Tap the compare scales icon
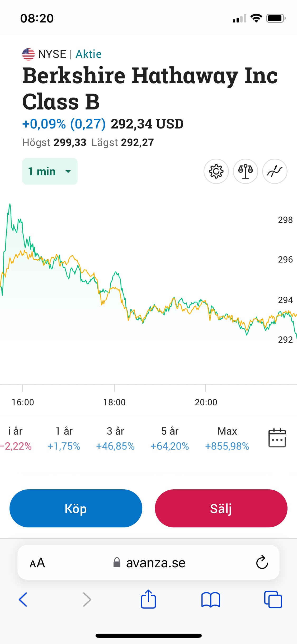Image resolution: width=297 pixels, height=644 pixels. coord(245,171)
